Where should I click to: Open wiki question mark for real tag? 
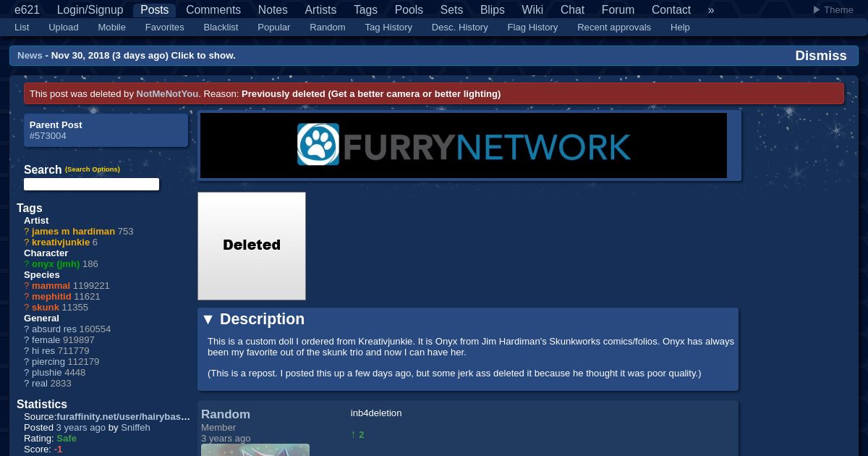(27, 384)
